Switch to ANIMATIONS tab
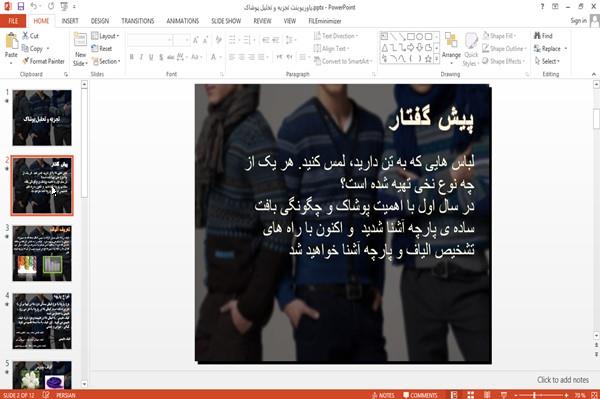The width and height of the screenshot is (600, 399). pyautogui.click(x=183, y=21)
